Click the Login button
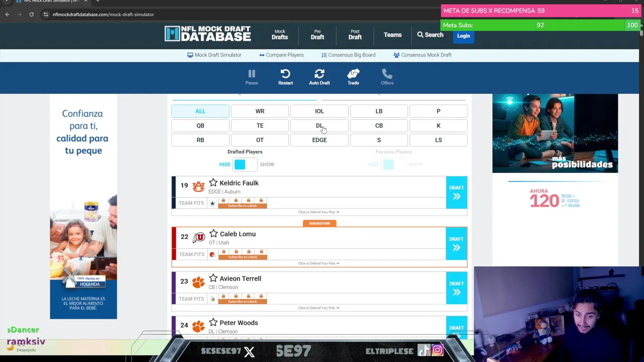 (463, 36)
